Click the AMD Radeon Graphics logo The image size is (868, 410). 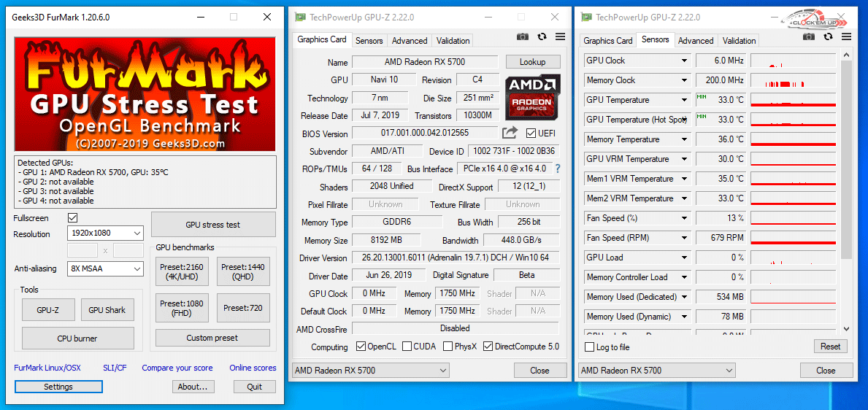(532, 97)
